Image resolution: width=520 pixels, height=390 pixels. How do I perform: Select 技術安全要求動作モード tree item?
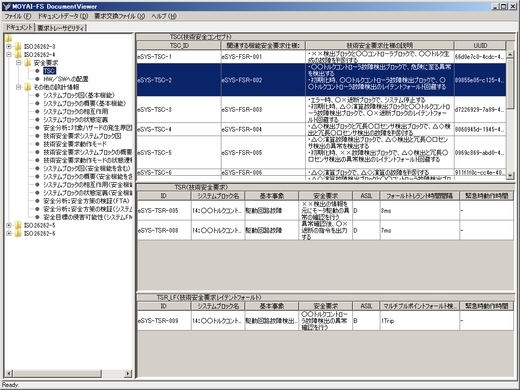pyautogui.click(x=75, y=144)
